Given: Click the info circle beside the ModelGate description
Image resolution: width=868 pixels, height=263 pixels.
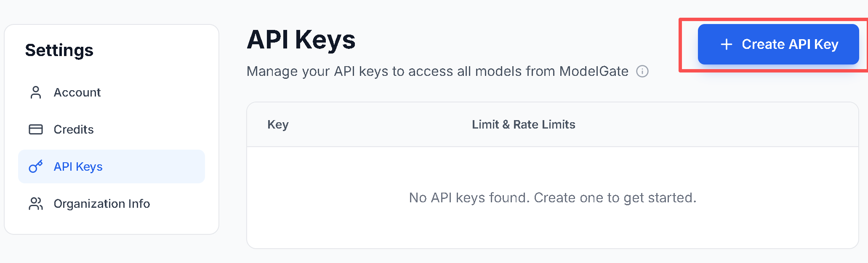Looking at the screenshot, I should [642, 72].
